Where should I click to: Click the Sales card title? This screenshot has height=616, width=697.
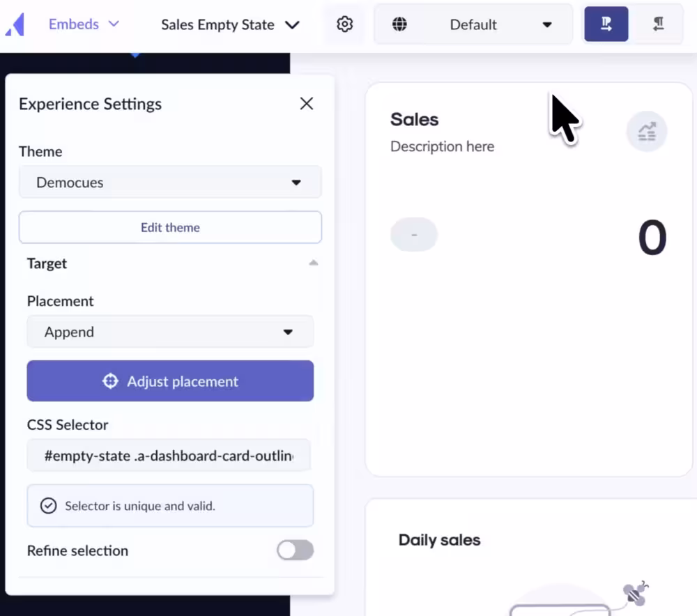tap(414, 120)
